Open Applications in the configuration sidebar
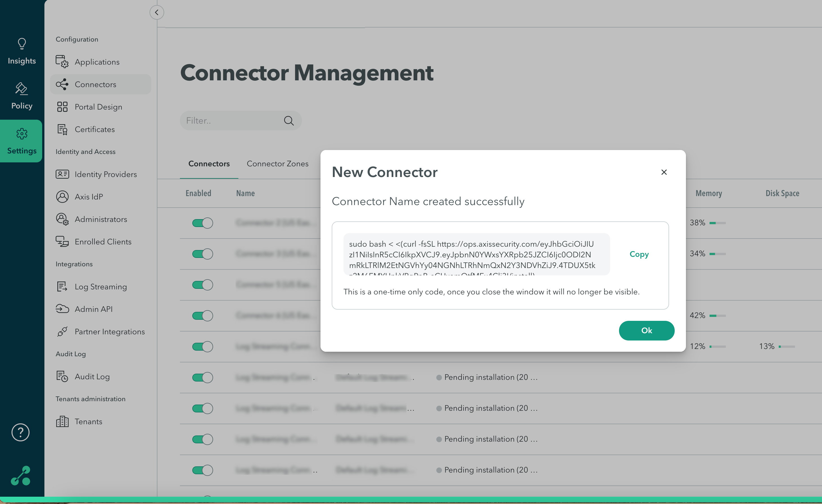822x504 pixels. [97, 62]
